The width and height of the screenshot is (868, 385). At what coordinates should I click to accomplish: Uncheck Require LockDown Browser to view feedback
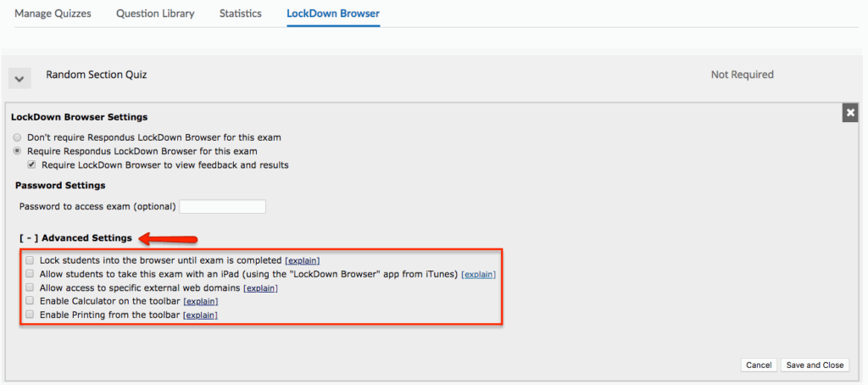(31, 165)
